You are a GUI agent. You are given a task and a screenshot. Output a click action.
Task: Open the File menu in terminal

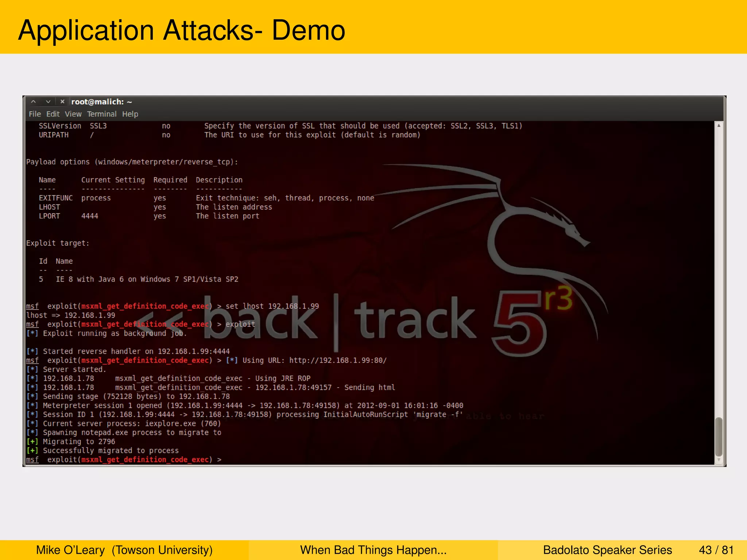point(35,114)
